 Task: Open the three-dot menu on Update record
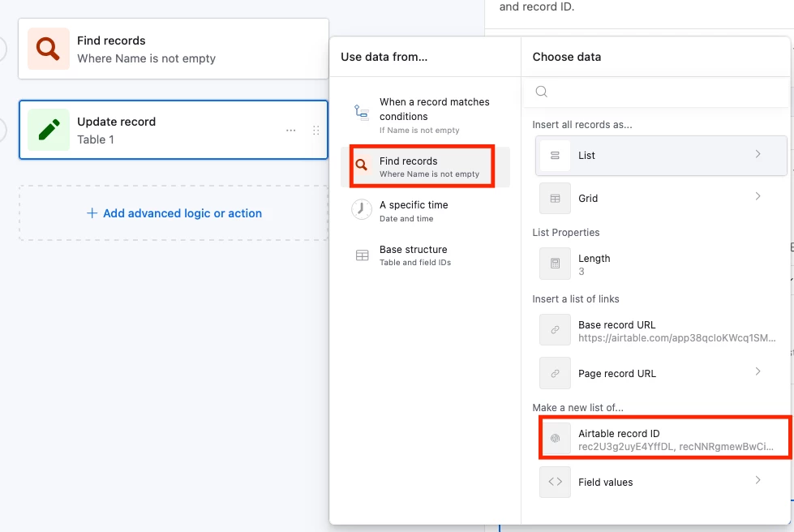tap(290, 131)
